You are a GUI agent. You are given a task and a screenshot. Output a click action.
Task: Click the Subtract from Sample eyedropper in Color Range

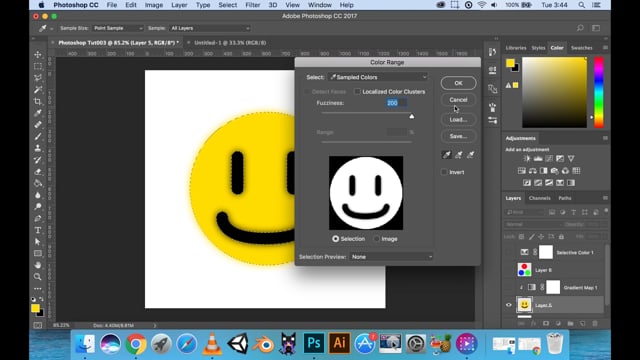tap(471, 155)
